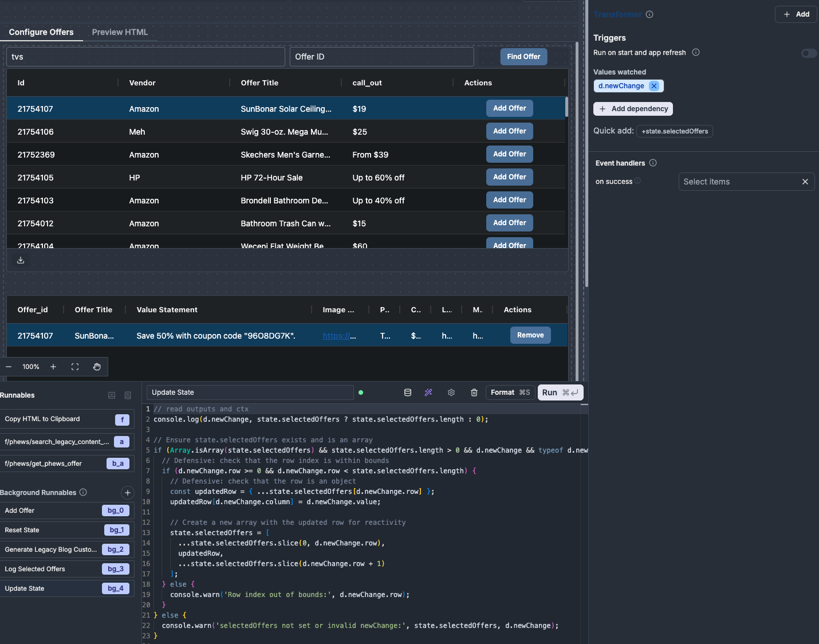The width and height of the screenshot is (819, 644).
Task: Click the fit-to-screen zoom icon
Action: [75, 367]
